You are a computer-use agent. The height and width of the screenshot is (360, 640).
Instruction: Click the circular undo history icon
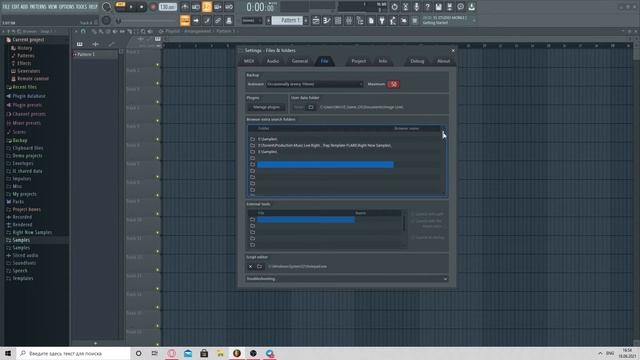394,7
